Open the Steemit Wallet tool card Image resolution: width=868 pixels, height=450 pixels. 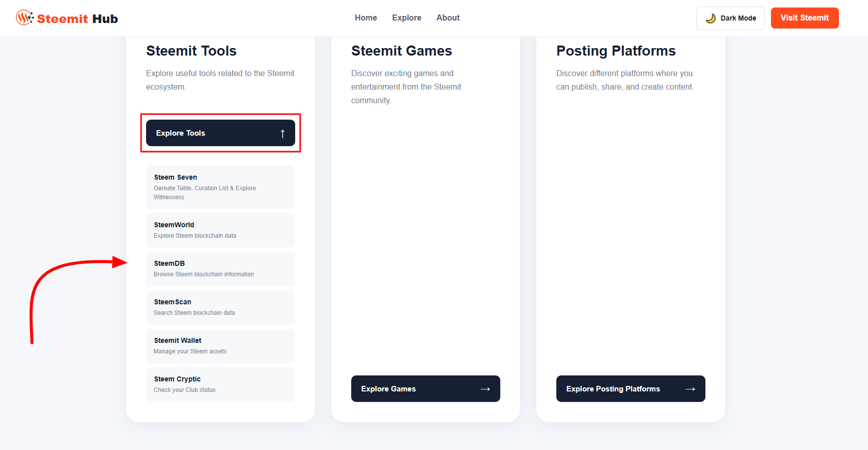pyautogui.click(x=221, y=346)
